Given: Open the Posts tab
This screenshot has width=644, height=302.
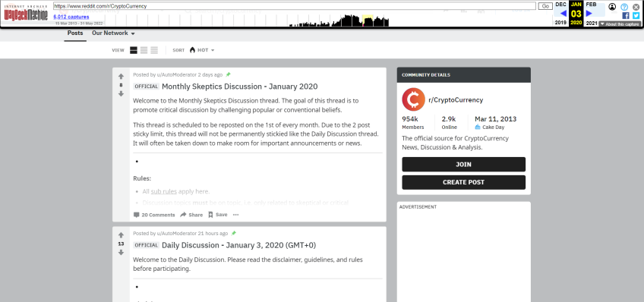Looking at the screenshot, I should point(75,33).
